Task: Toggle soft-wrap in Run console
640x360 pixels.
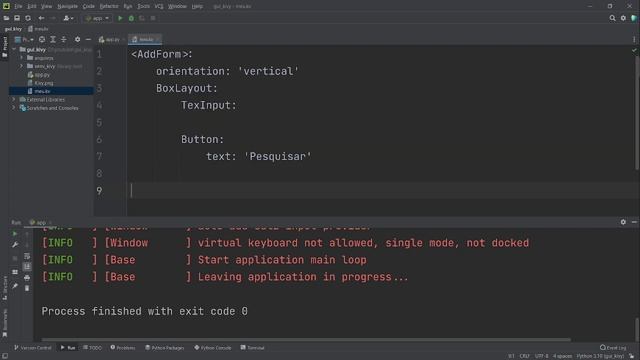Action: 27,256
